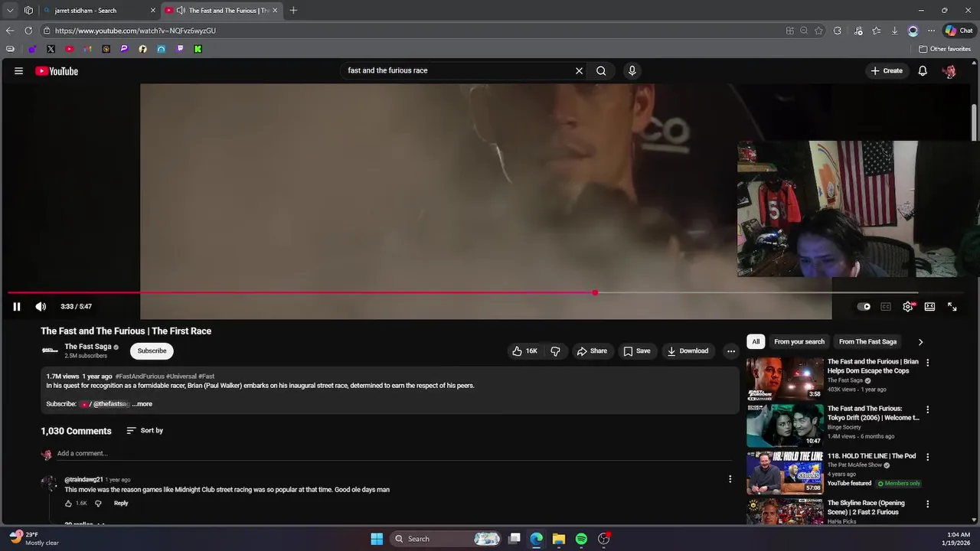Show more filter chips with right arrow
The image size is (980, 551).
[920, 342]
